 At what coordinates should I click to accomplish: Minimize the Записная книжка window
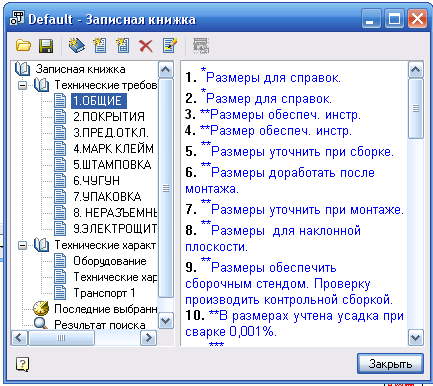pos(371,19)
